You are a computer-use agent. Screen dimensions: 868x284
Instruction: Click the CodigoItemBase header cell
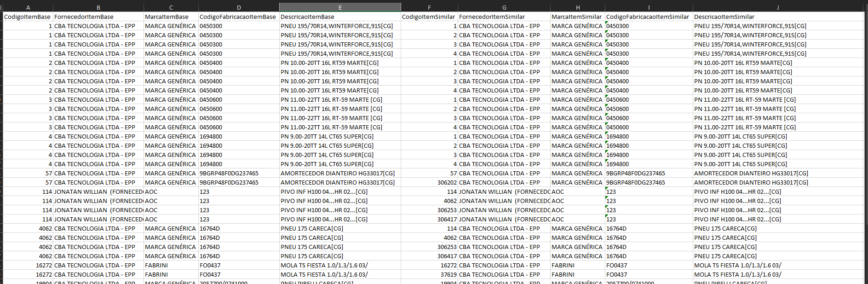tap(28, 17)
